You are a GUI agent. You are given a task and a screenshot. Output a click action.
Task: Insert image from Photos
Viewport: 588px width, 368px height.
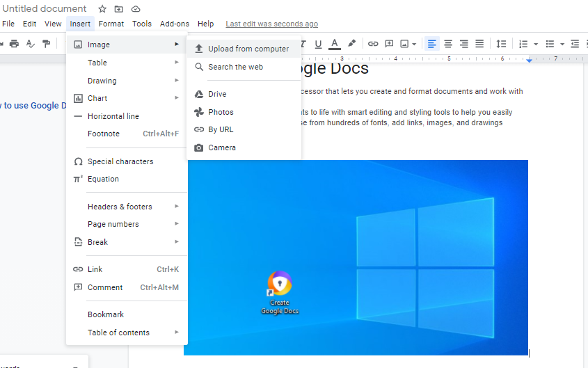pyautogui.click(x=244, y=112)
